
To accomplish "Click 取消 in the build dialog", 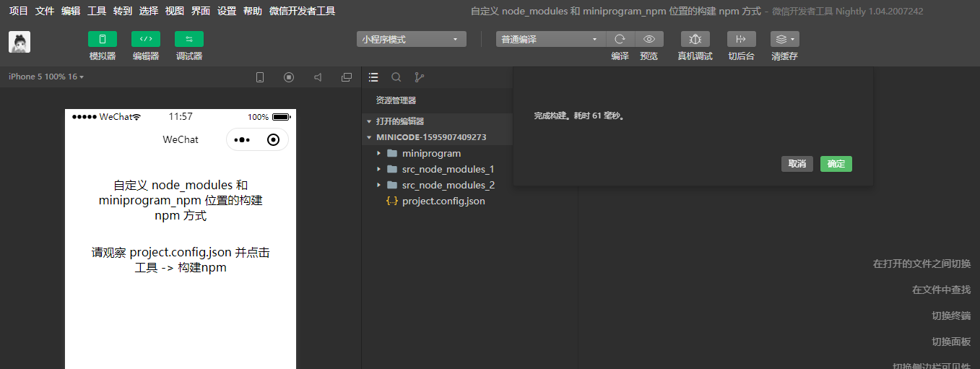I will 797,164.
